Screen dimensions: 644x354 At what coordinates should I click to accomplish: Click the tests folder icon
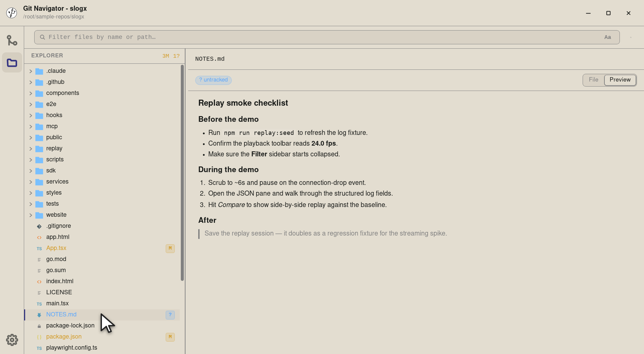[x=39, y=204]
